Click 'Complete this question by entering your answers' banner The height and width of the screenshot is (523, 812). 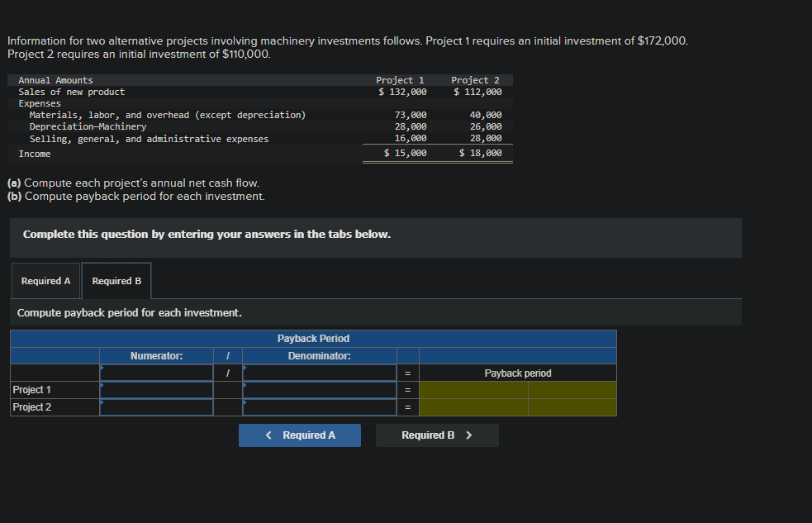[x=376, y=238]
